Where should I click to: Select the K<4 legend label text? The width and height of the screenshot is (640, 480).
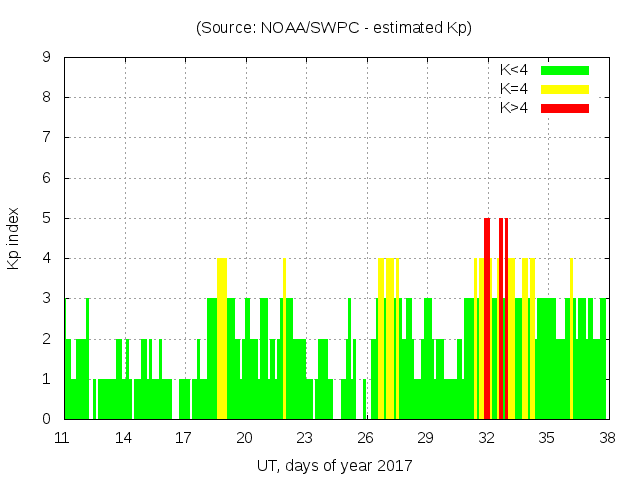click(515, 70)
